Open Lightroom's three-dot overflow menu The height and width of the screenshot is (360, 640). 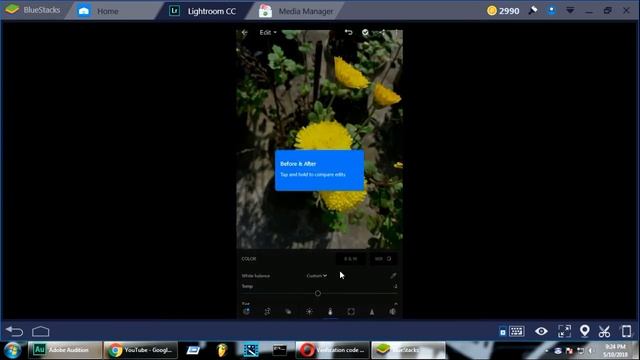pyautogui.click(x=396, y=32)
